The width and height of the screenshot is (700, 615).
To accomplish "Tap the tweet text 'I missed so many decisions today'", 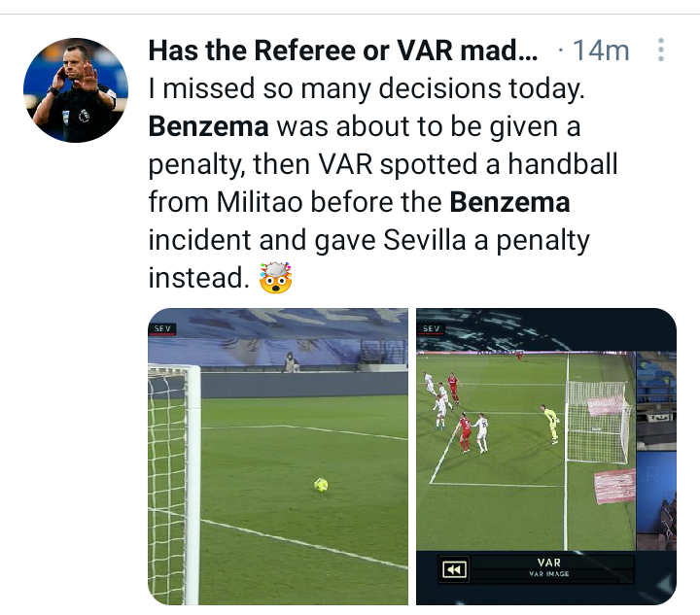I will (x=367, y=88).
